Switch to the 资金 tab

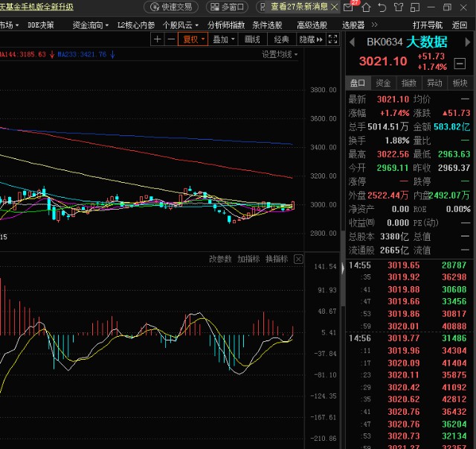tap(383, 83)
